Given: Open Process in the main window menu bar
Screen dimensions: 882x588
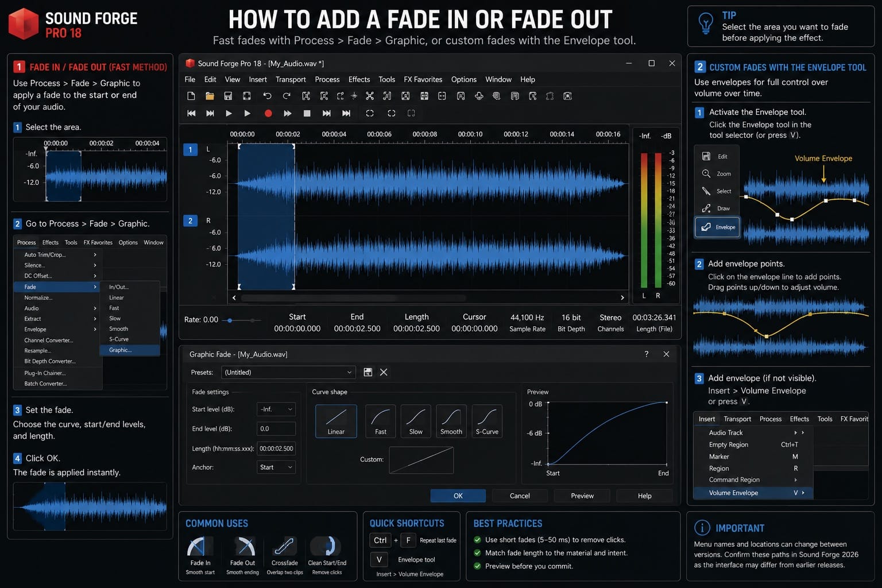Looking at the screenshot, I should pyautogui.click(x=327, y=79).
